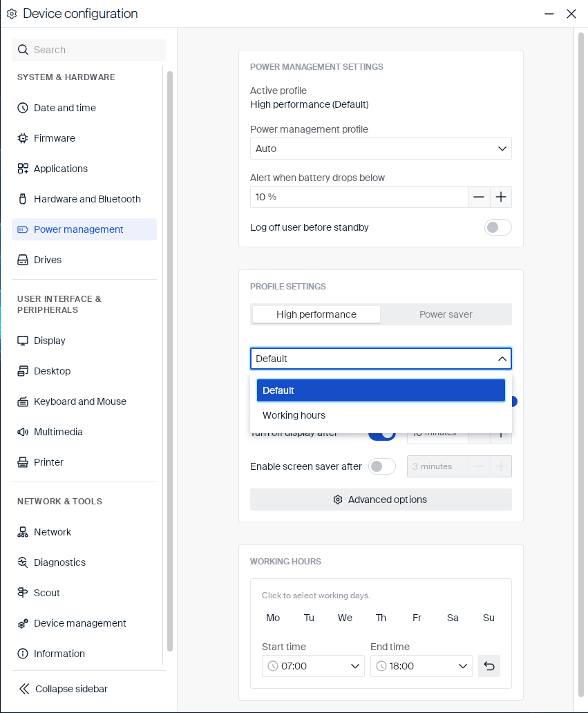Select Wednesday as working day
The image size is (588, 713).
coord(345,618)
